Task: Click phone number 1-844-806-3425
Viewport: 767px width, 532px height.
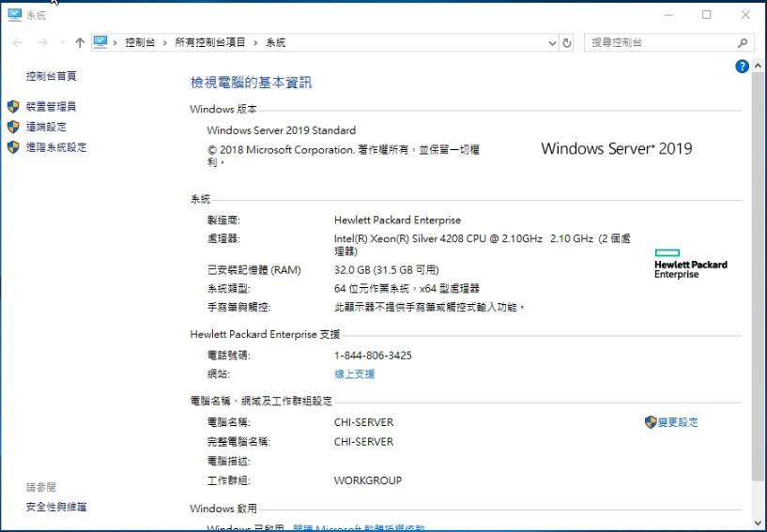Action: click(x=373, y=356)
